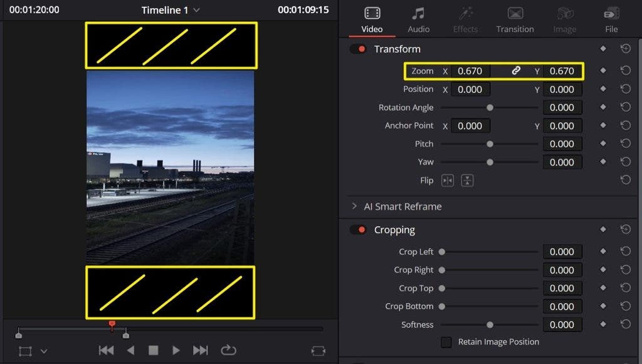This screenshot has height=364, width=642.
Task: Reset the entire Transform section
Action: 626,49
